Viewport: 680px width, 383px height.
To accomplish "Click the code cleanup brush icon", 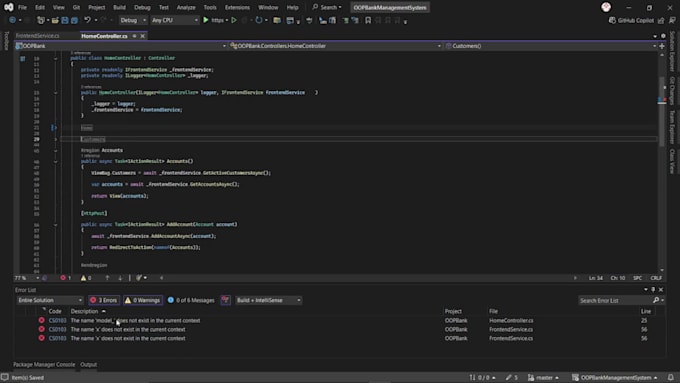I will click(139, 278).
